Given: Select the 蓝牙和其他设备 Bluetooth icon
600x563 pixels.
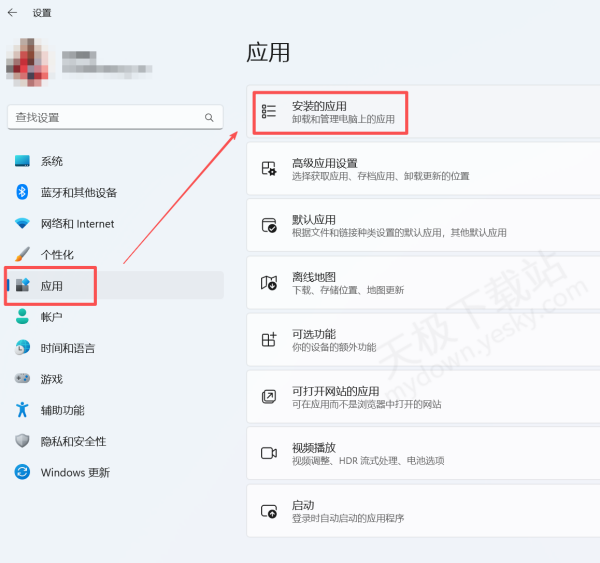Looking at the screenshot, I should (22, 192).
